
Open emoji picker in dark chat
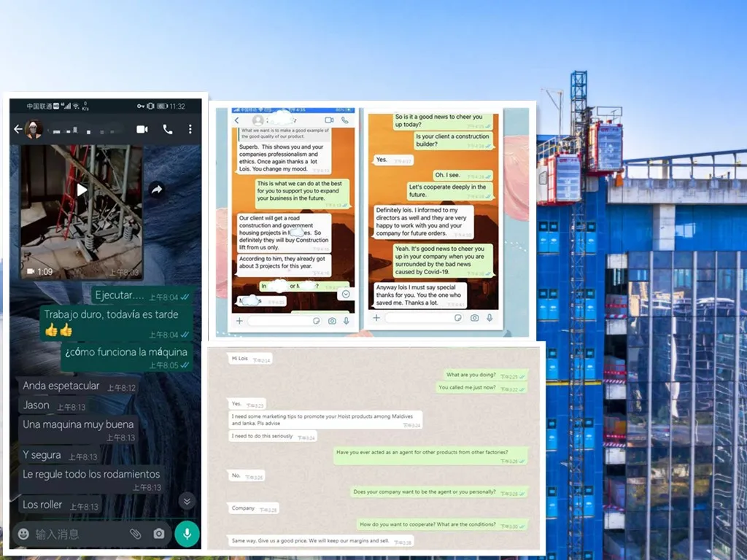[x=23, y=534]
